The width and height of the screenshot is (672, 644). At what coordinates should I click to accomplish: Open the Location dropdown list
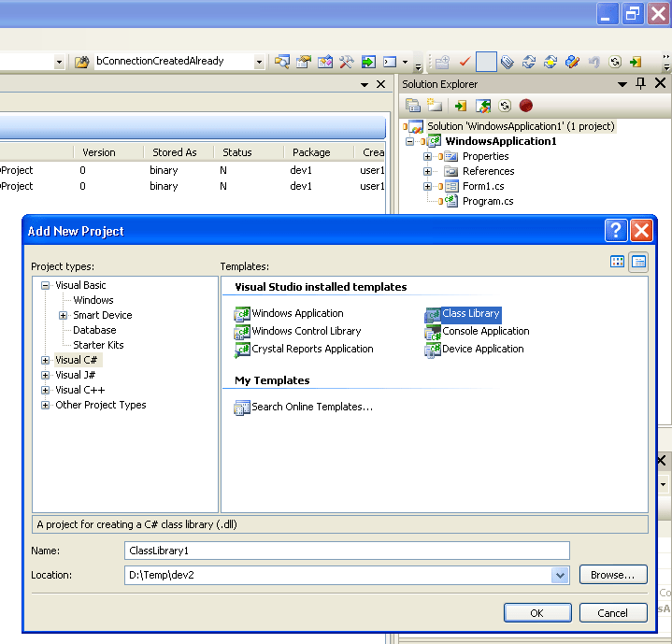coord(560,575)
